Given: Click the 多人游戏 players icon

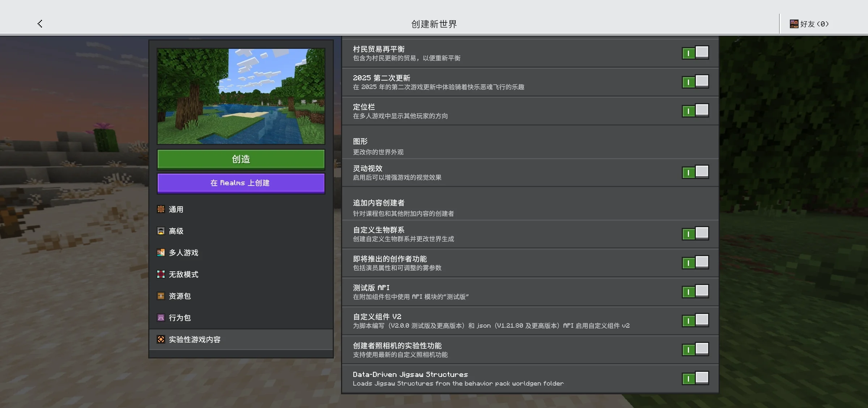Looking at the screenshot, I should tap(161, 252).
